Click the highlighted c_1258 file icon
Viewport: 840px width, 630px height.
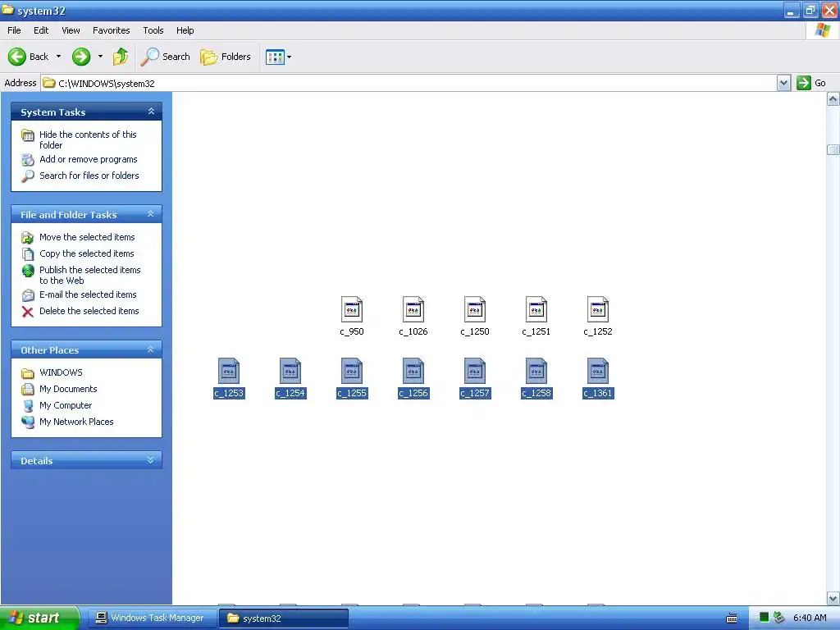(x=536, y=372)
